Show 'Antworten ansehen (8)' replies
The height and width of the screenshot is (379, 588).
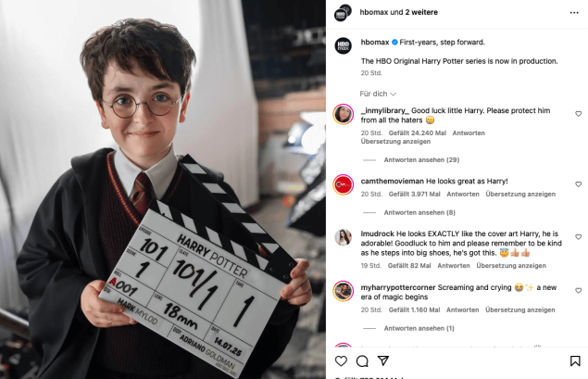419,212
